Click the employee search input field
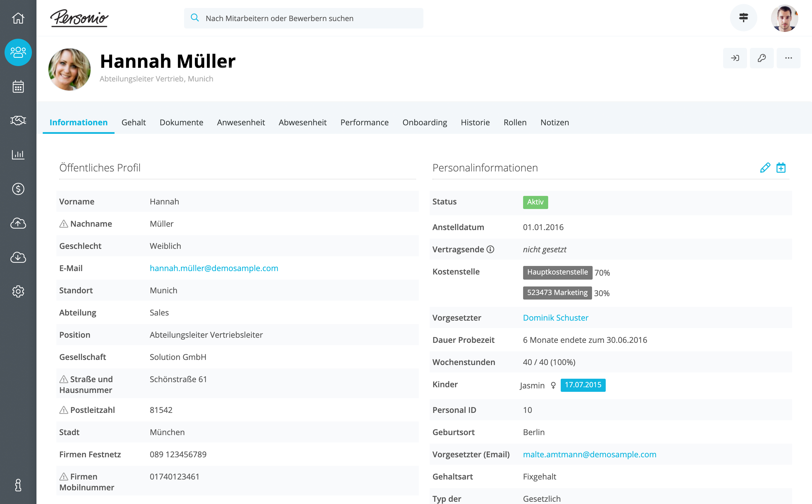This screenshot has height=504, width=812. coord(303,18)
